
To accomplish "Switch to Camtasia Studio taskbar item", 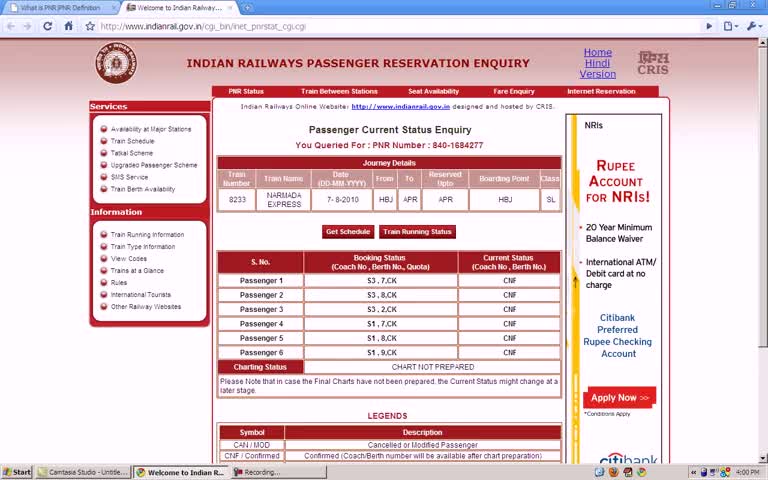I will pyautogui.click(x=83, y=472).
